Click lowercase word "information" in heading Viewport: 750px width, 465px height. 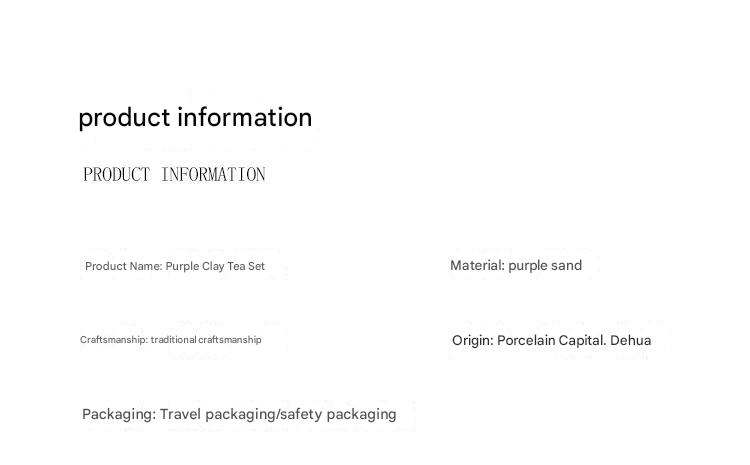click(245, 118)
